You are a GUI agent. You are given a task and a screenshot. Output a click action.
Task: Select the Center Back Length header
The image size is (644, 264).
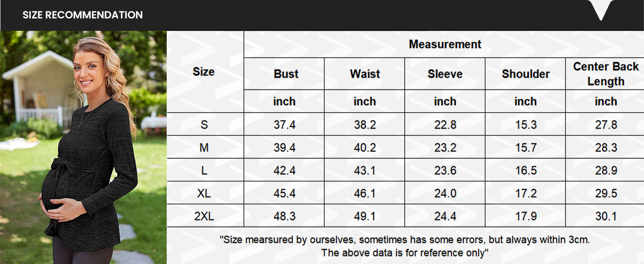coord(606,74)
